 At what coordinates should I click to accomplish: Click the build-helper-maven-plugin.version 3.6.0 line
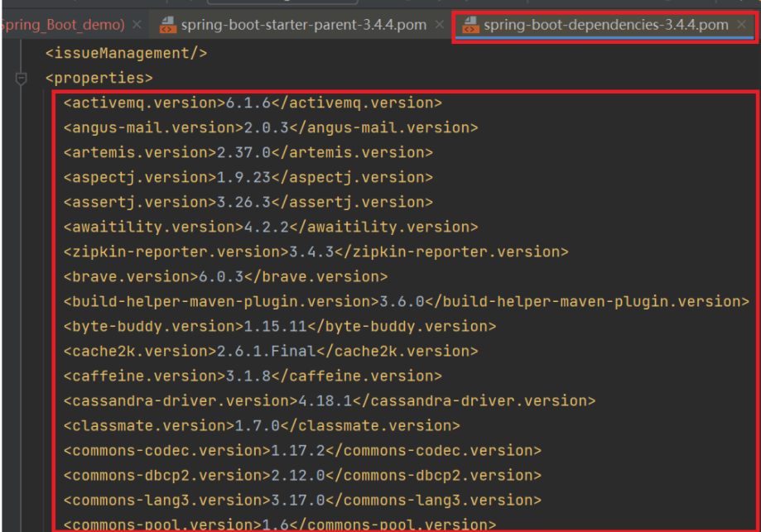[407, 301]
